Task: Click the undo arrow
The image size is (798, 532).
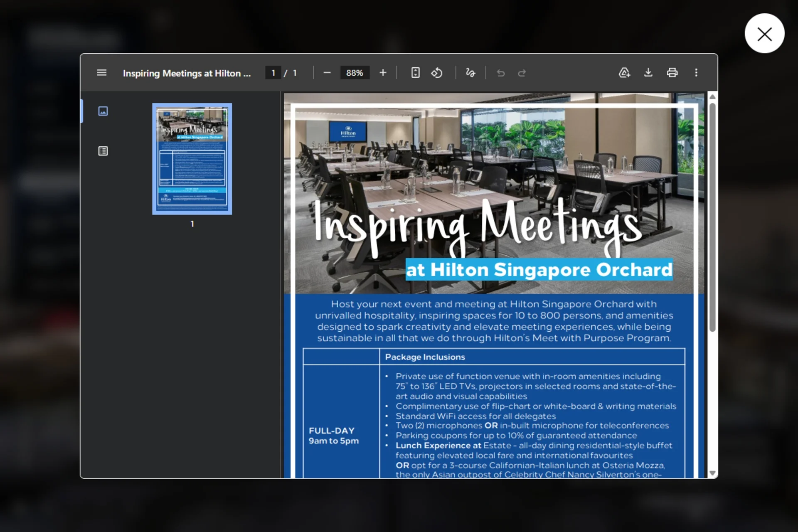Action: pos(501,73)
